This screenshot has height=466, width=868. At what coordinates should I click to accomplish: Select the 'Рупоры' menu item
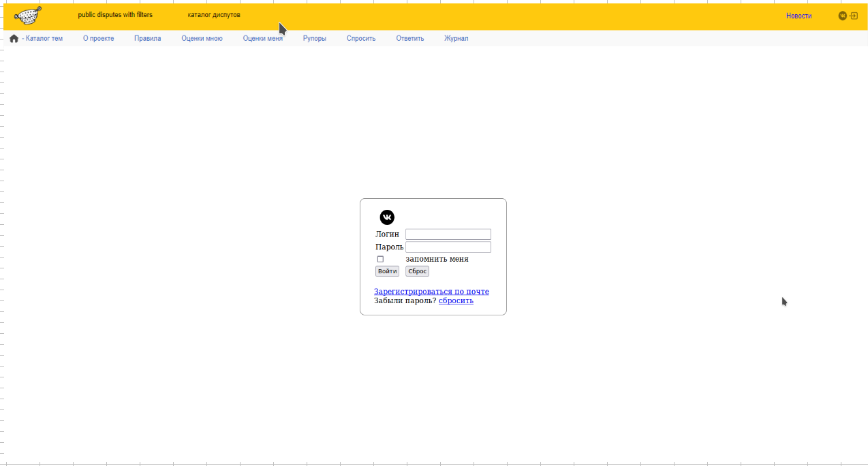coord(315,39)
